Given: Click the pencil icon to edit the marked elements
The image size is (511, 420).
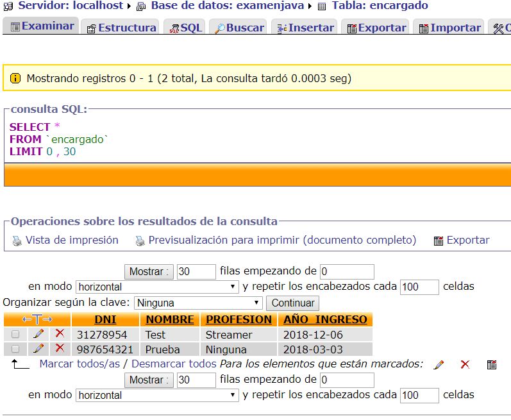Looking at the screenshot, I should 439,365.
